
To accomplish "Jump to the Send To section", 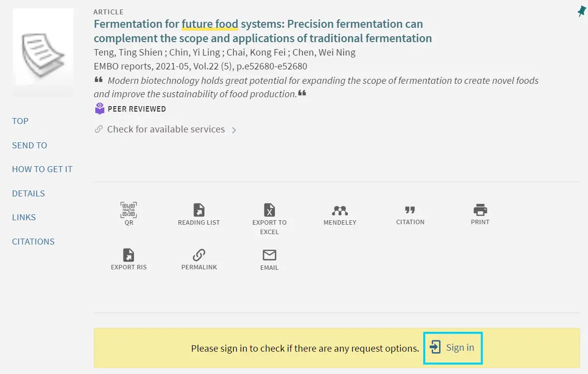I will coord(29,145).
